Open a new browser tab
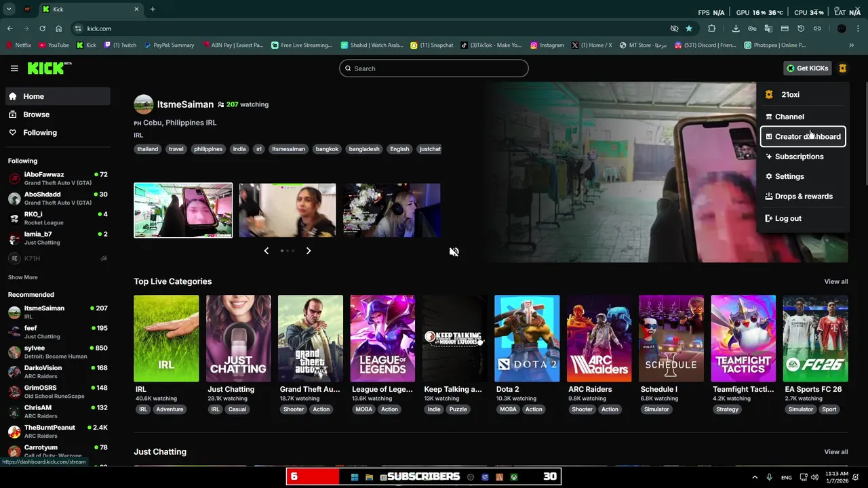This screenshot has height=488, width=868. (x=153, y=9)
